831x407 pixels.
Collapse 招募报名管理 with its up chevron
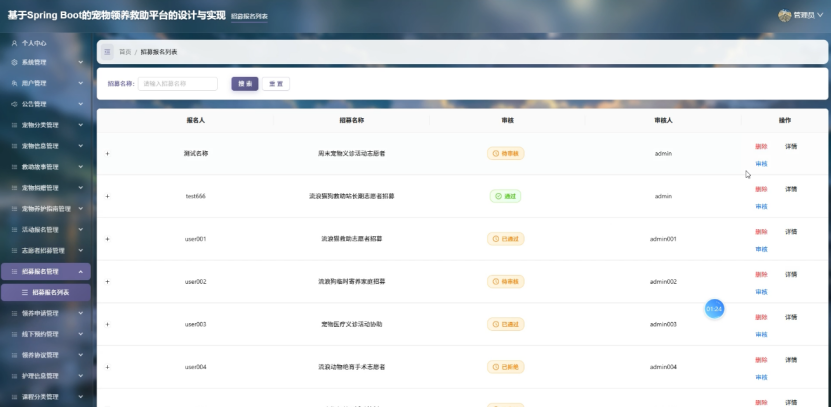(x=81, y=272)
